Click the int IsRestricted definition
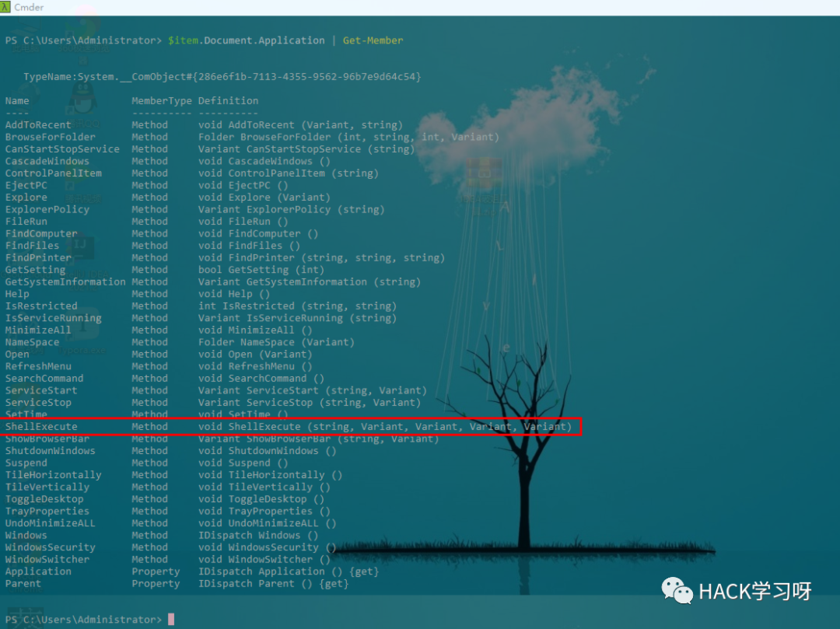Screen dimensions: 840x629 pos(298,306)
